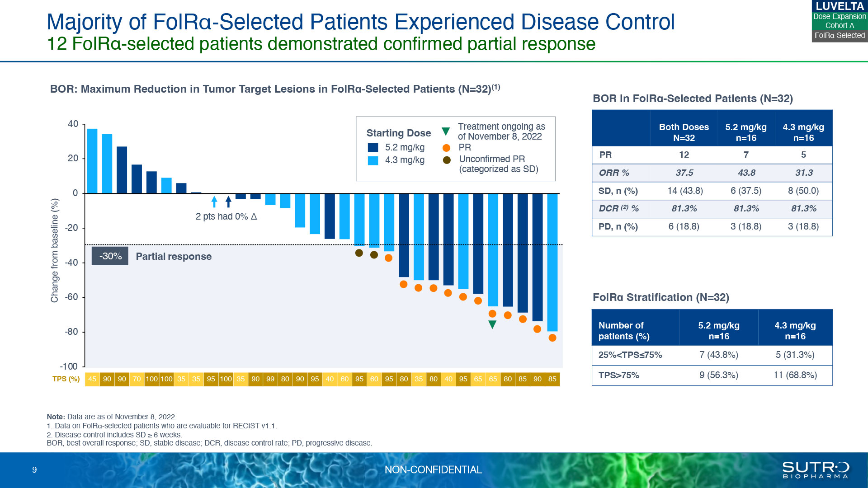The image size is (868, 488).
Task: Click the first TPS cell showing 45
Action: click(92, 379)
